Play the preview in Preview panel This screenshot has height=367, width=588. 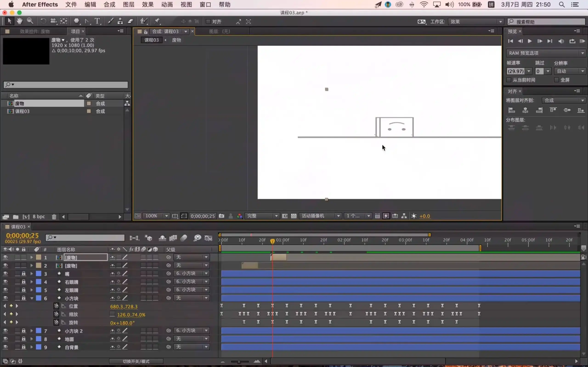coord(530,41)
